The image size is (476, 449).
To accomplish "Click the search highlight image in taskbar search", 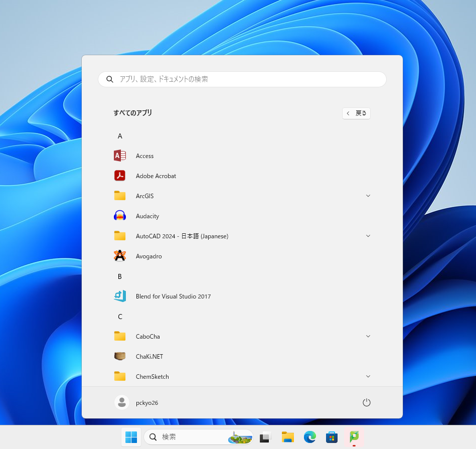I will pyautogui.click(x=240, y=437).
